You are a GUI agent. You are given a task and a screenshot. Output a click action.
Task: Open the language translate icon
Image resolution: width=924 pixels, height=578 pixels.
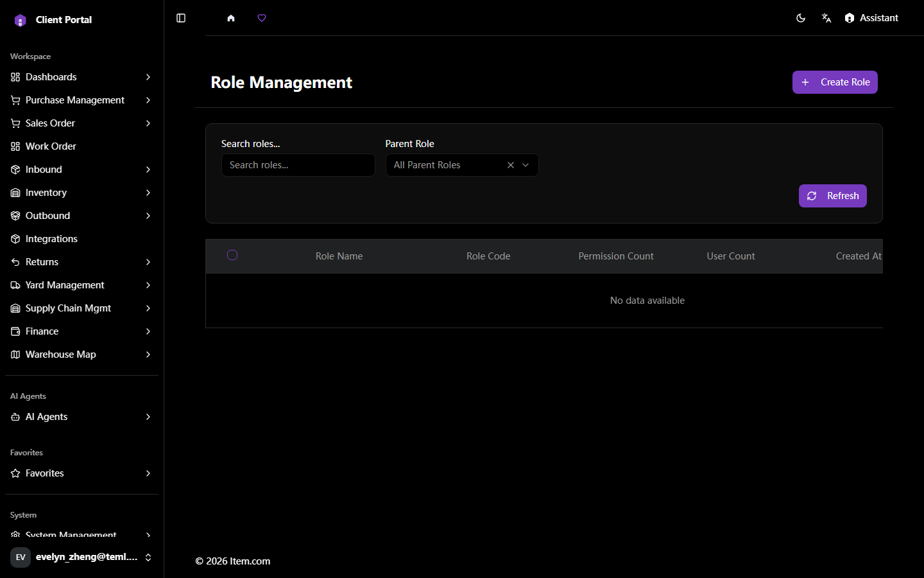(x=826, y=18)
